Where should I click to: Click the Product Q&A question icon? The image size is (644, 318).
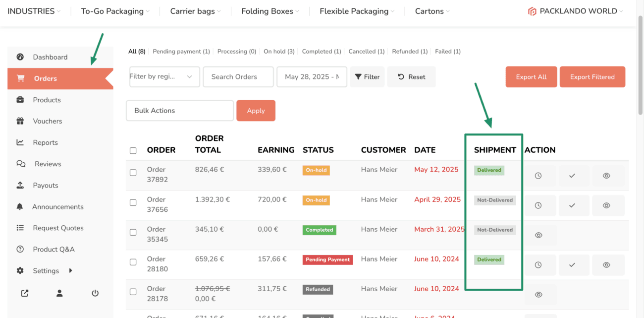click(20, 249)
